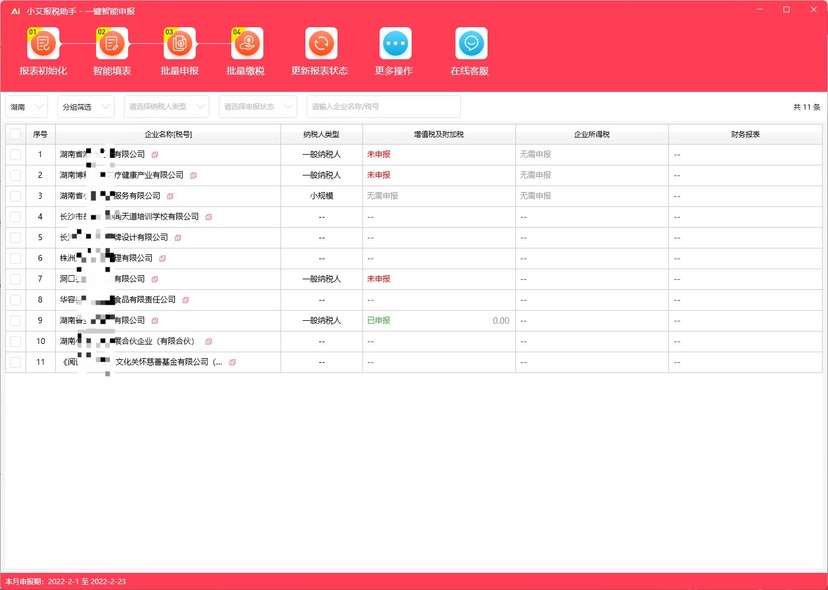The image size is (828, 590).
Task: Click the 共 11 条 record count
Action: point(806,107)
